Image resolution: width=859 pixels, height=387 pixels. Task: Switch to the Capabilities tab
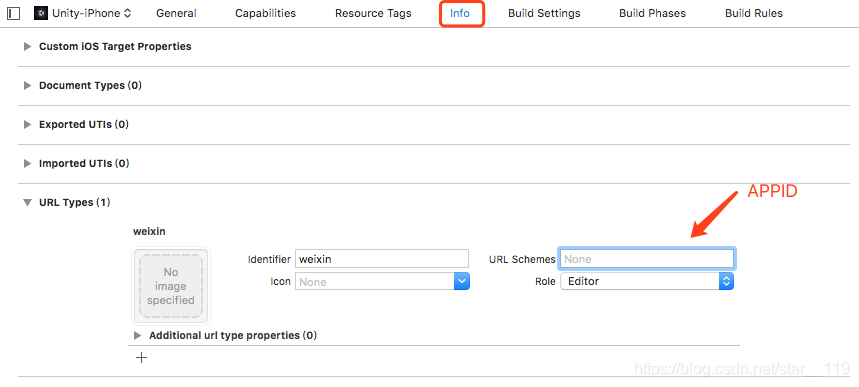click(x=266, y=13)
